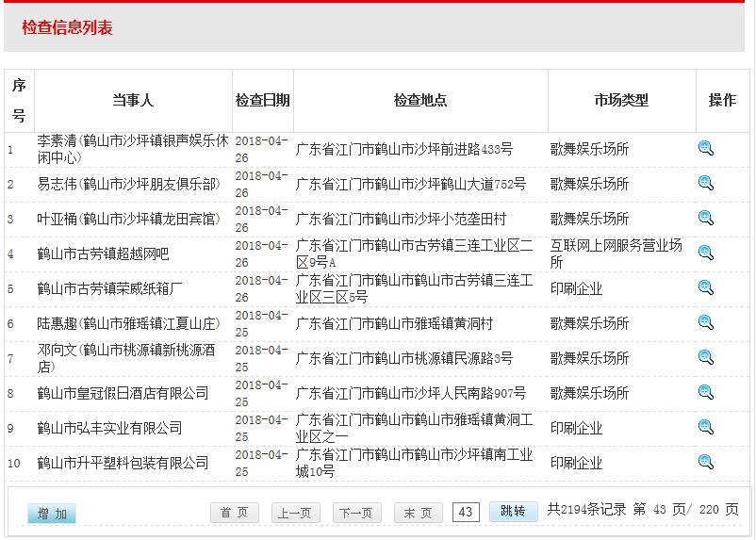This screenshot has height=540, width=756.
Task: Click magnifier icon for 邓向文 row
Action: pyautogui.click(x=705, y=357)
